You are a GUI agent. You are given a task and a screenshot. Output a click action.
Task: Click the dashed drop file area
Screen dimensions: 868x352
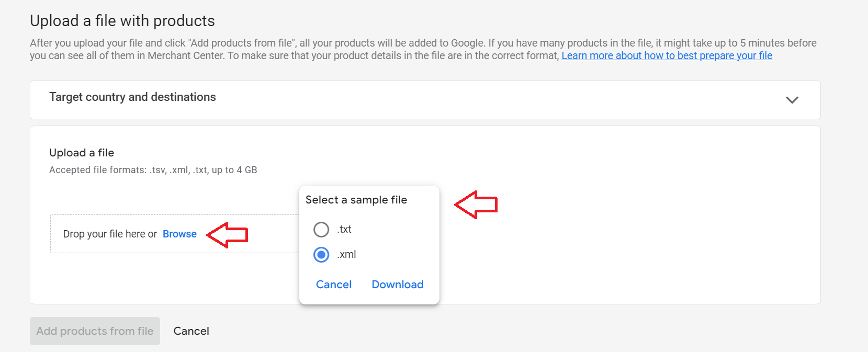[x=175, y=234]
